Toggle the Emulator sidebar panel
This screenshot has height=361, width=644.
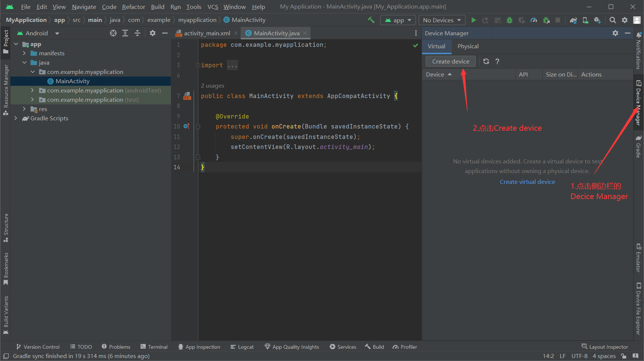[x=638, y=258]
